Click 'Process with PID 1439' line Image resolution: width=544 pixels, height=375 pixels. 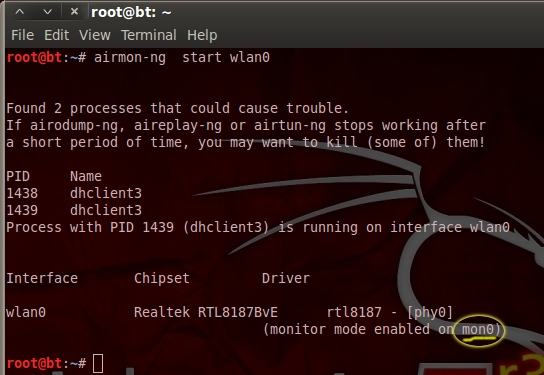coord(258,228)
